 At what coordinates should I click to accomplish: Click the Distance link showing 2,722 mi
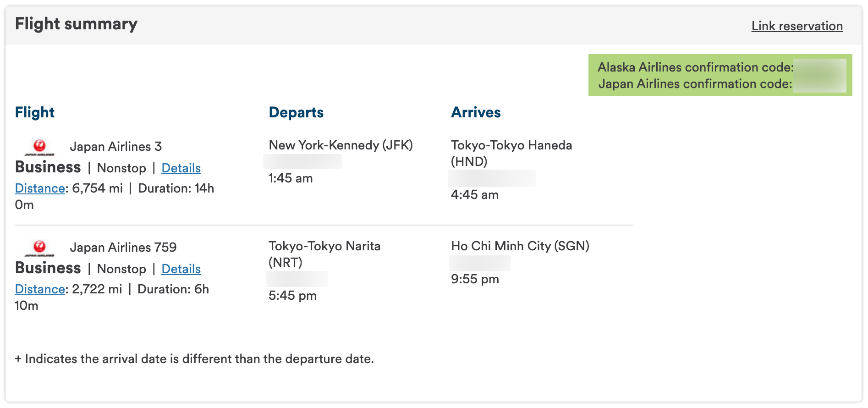[x=39, y=289]
